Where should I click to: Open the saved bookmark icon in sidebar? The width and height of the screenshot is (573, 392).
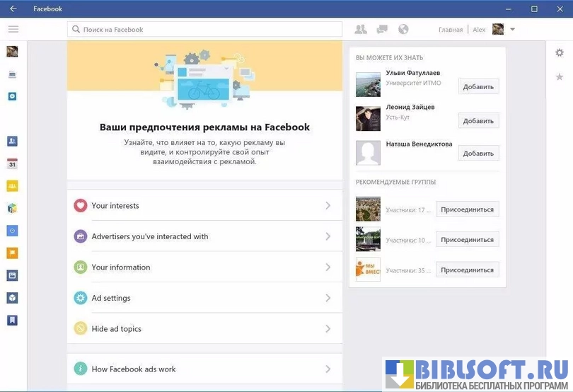12,320
